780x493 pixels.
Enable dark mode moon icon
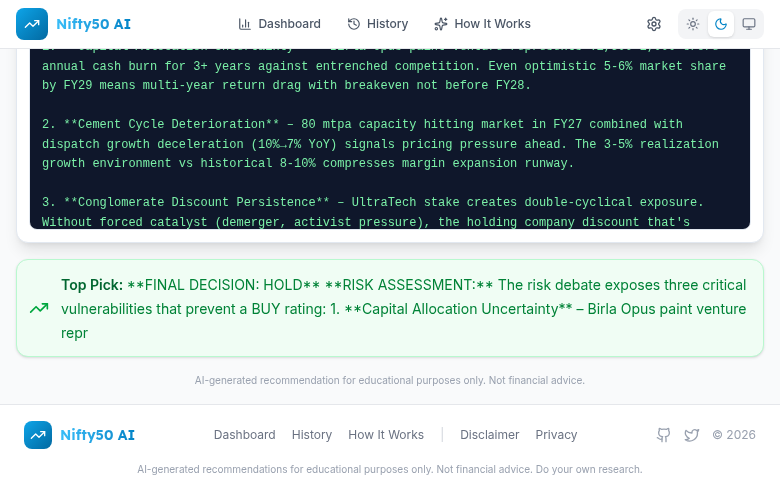pyautogui.click(x=721, y=24)
